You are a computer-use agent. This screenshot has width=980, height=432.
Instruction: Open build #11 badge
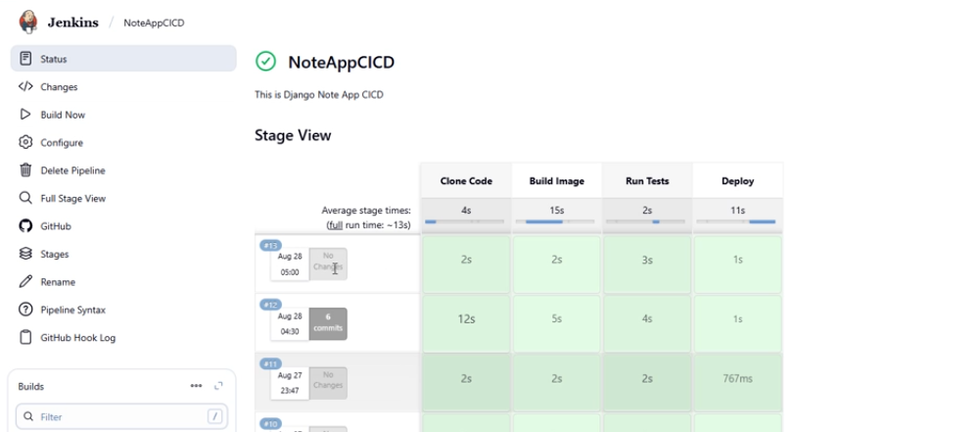(270, 363)
